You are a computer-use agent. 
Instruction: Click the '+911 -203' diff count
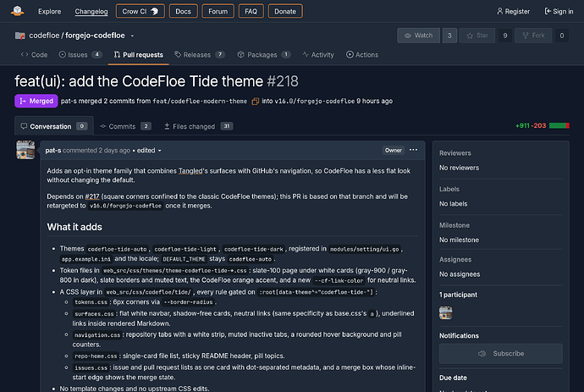click(531, 125)
